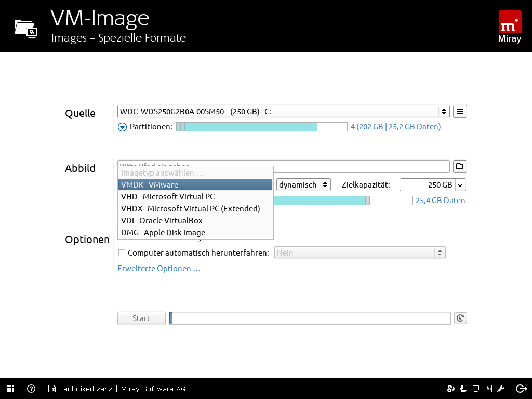Click the help question mark icon
532x399 pixels.
(31, 389)
